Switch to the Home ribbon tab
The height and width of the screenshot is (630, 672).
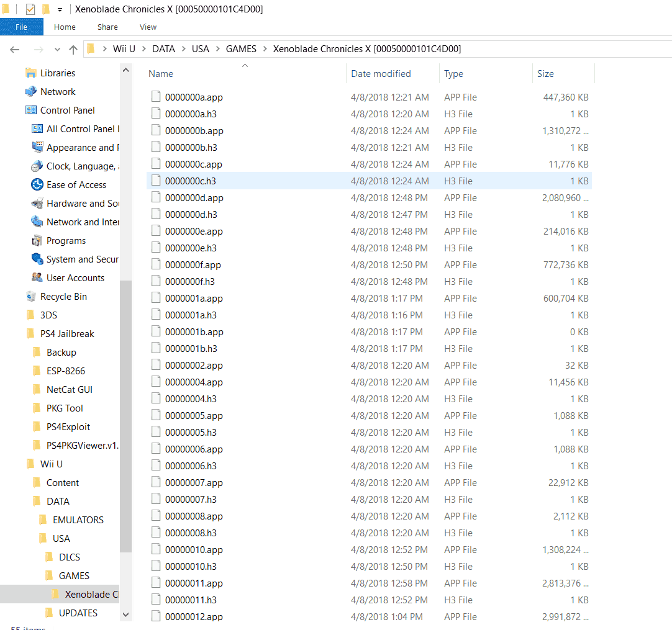pos(65,27)
